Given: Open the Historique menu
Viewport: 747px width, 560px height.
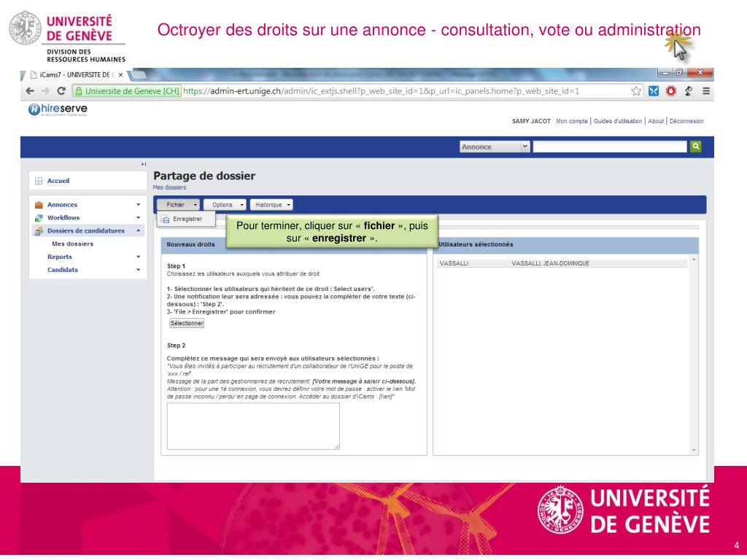Looking at the screenshot, I should pyautogui.click(x=271, y=205).
